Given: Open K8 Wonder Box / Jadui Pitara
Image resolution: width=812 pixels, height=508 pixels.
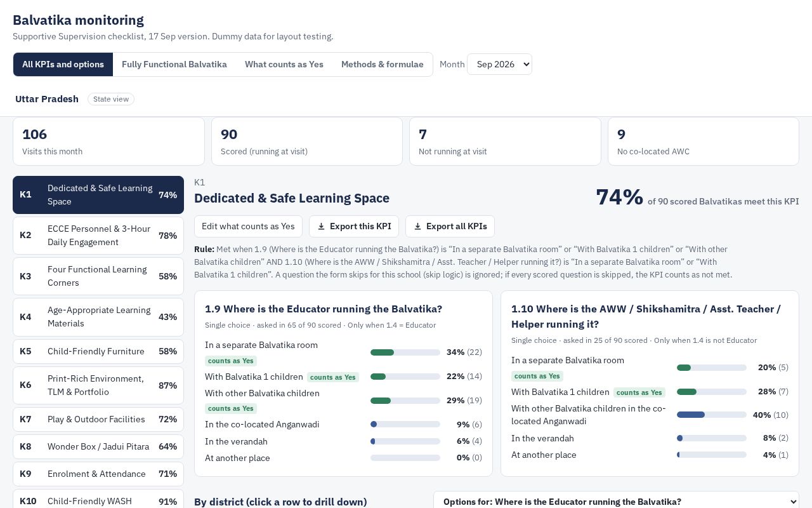Looking at the screenshot, I should tap(98, 447).
